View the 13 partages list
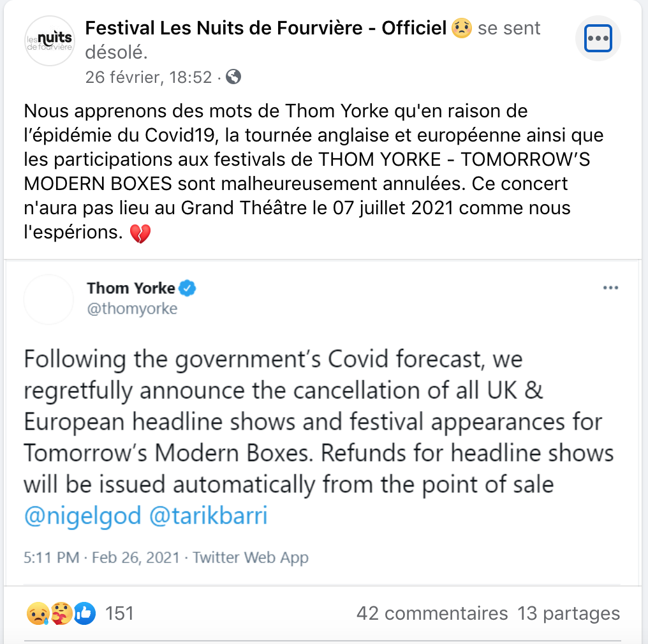 pyautogui.click(x=568, y=613)
